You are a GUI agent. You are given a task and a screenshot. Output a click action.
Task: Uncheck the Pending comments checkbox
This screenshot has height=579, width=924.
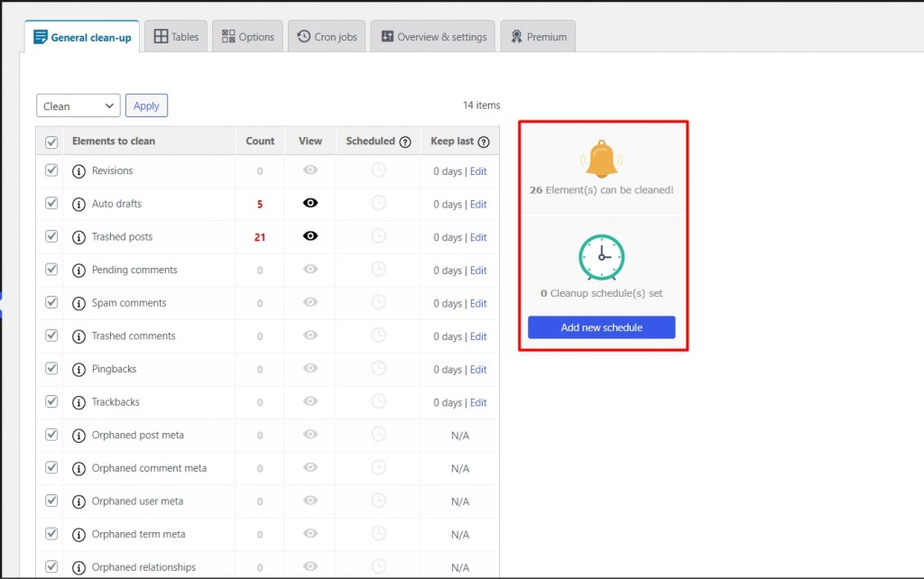(x=51, y=269)
